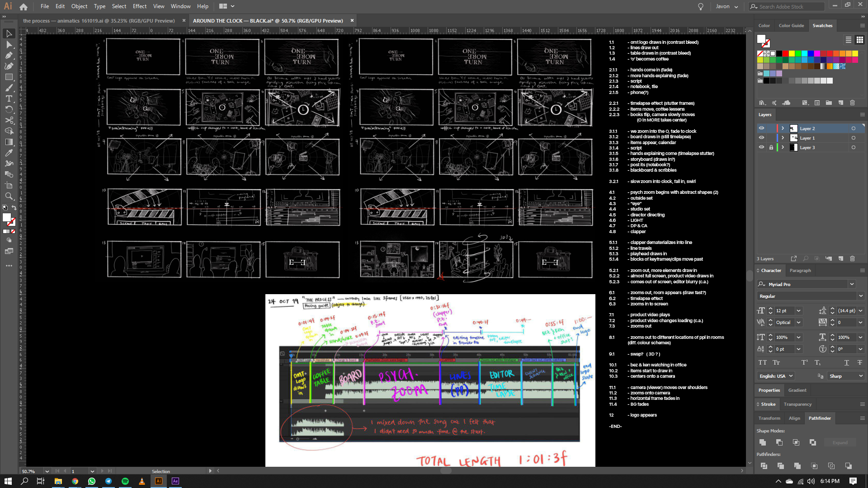The width and height of the screenshot is (868, 488).
Task: Select the Paintbrush tool
Action: coord(9,88)
